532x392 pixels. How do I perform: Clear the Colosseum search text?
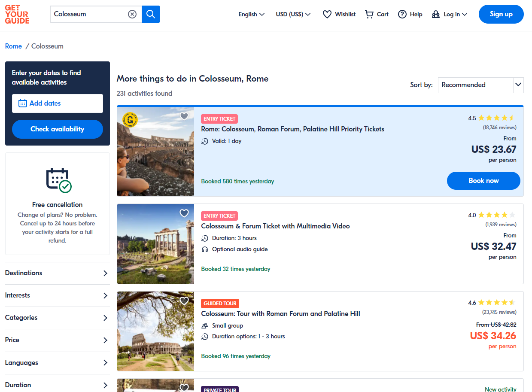[x=132, y=14]
